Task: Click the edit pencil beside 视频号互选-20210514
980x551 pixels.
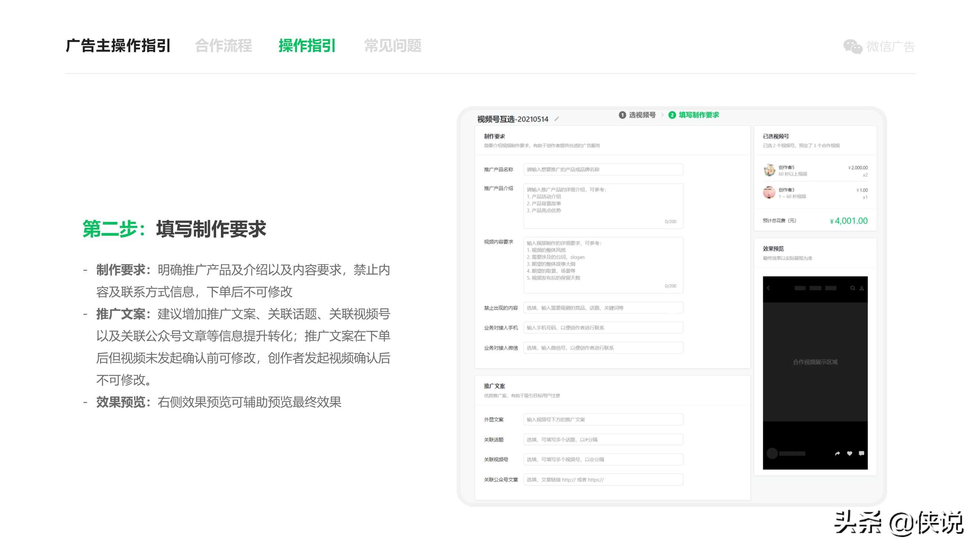Action: point(557,119)
